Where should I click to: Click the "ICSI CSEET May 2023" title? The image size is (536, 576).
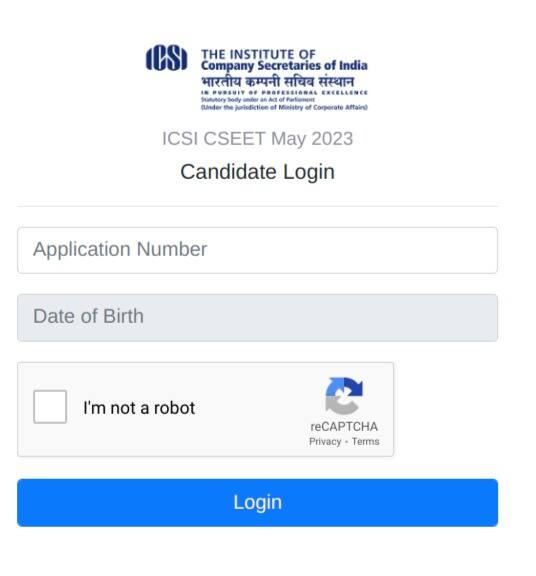258,139
